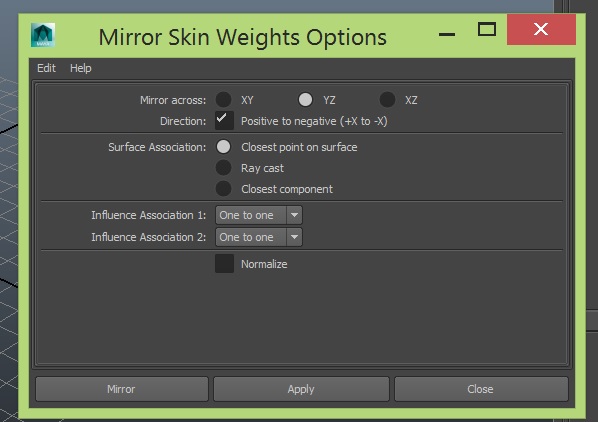Expand Influence Association 2 dropdown
The width and height of the screenshot is (598, 422).
259,237
